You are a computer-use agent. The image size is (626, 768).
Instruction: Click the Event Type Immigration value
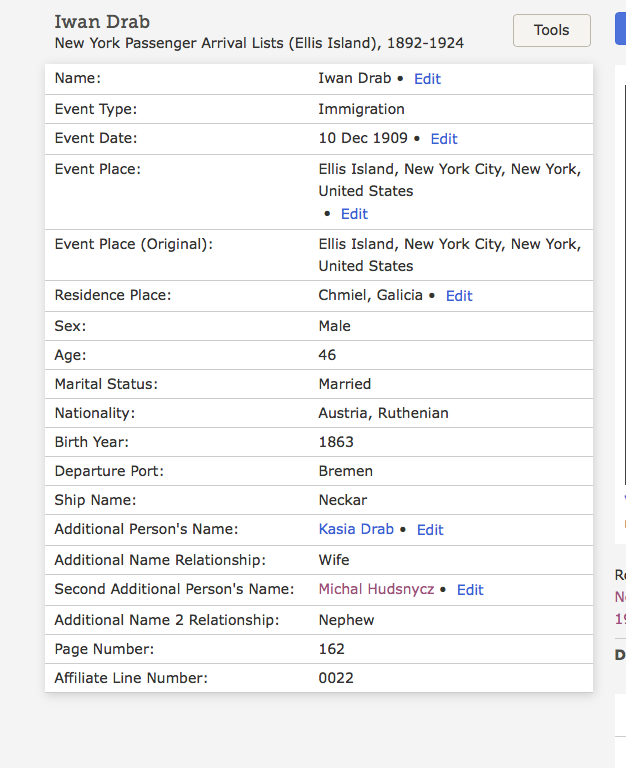pyautogui.click(x=361, y=109)
